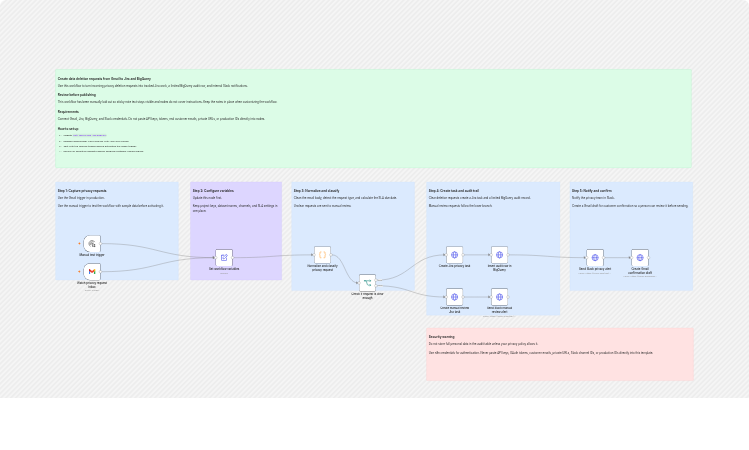Click the 'Update this node first' text in Step 2 note

[207, 198]
